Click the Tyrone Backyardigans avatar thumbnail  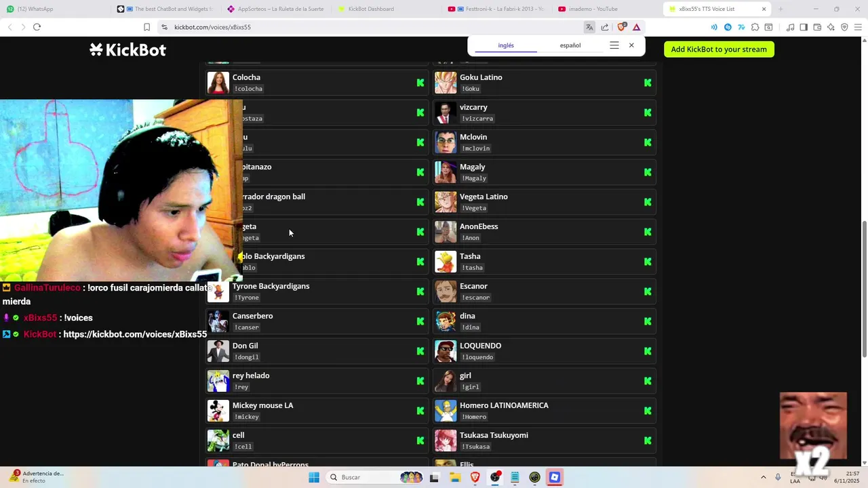click(218, 291)
